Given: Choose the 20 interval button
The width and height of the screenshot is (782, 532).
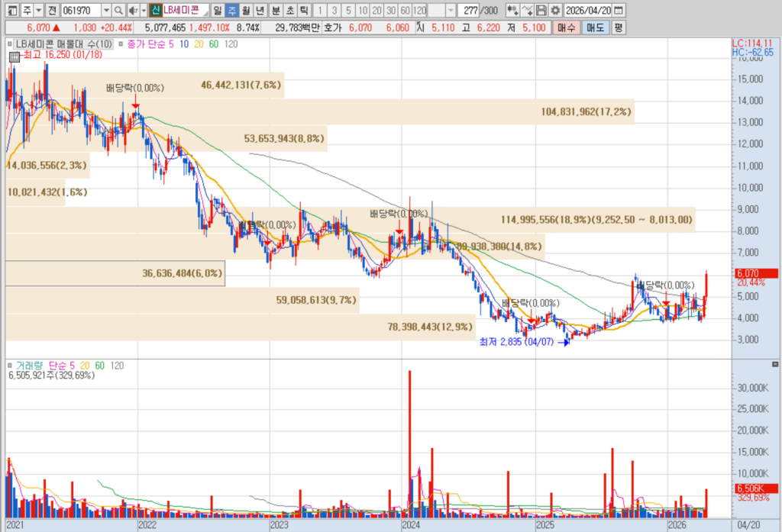Looking at the screenshot, I should [x=376, y=10].
